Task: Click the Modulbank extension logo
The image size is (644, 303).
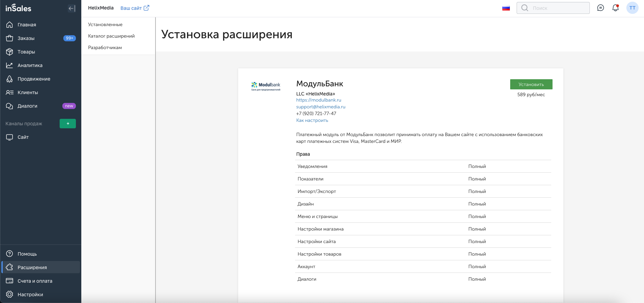Action: 266,86
